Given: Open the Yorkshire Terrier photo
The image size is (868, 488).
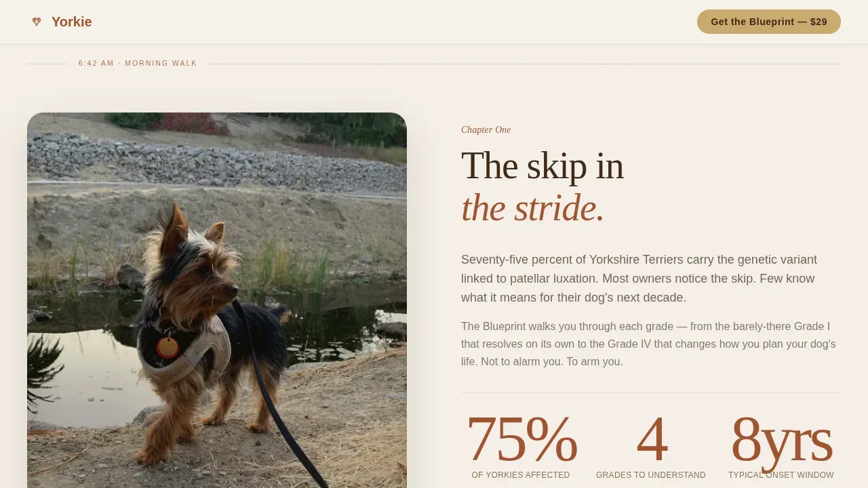Looking at the screenshot, I should click(x=217, y=300).
